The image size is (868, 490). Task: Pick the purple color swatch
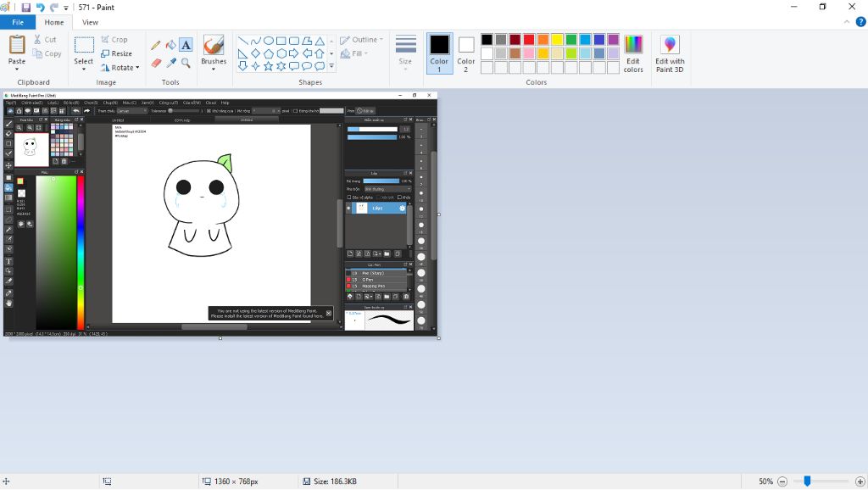614,39
